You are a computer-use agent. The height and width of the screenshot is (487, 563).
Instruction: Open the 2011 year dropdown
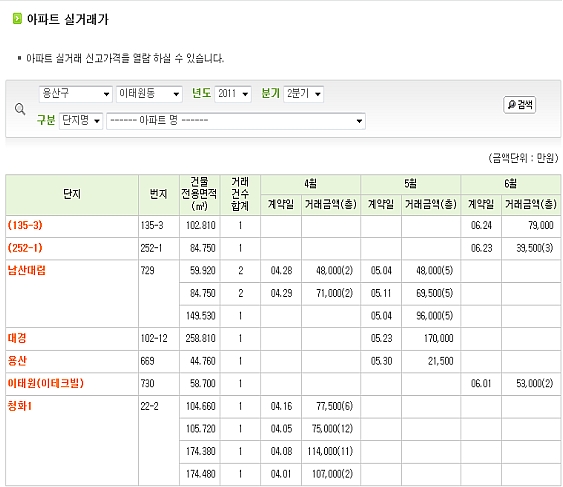point(233,94)
